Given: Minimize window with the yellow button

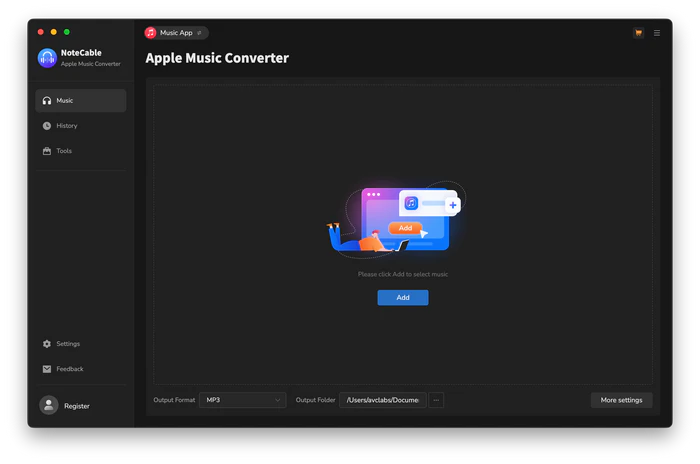Looking at the screenshot, I should (x=54, y=32).
